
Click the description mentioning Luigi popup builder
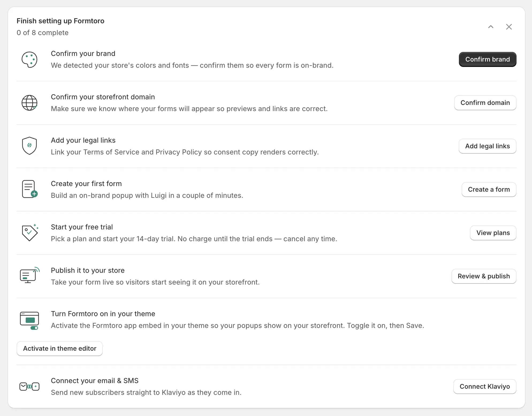point(147,195)
